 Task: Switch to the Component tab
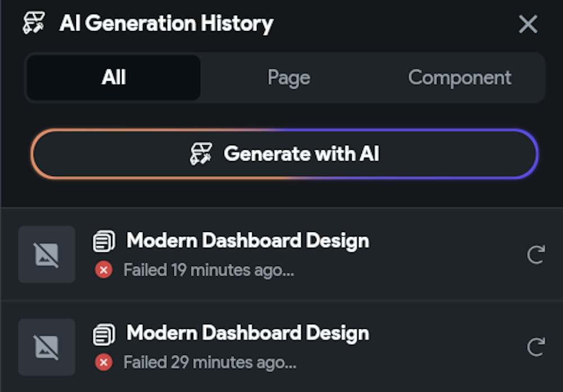coord(459,78)
